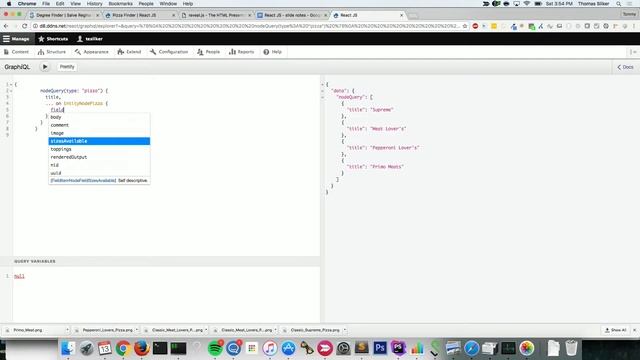Screen dimensions: 640x360
Task: Reload the page with Chrome's refresh icon
Action: [x=24, y=26]
